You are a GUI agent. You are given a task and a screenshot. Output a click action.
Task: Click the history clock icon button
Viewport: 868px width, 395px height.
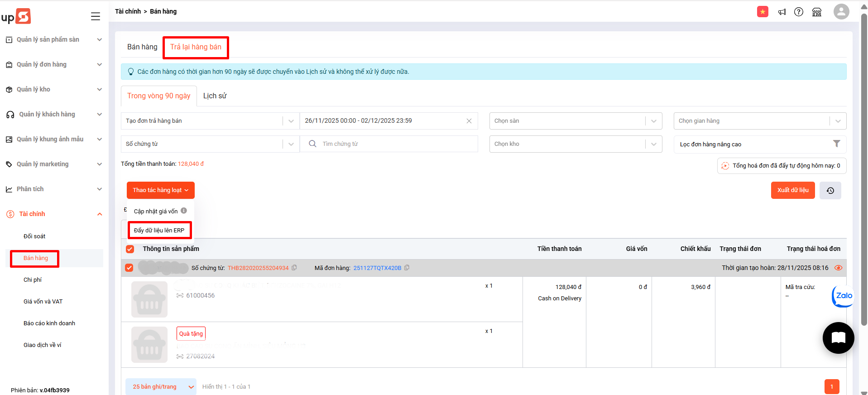pos(830,190)
